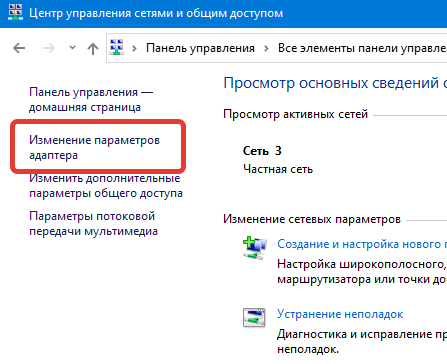The width and height of the screenshot is (447, 364).
Task: Click the Forward navigation arrow
Action: 49,48
